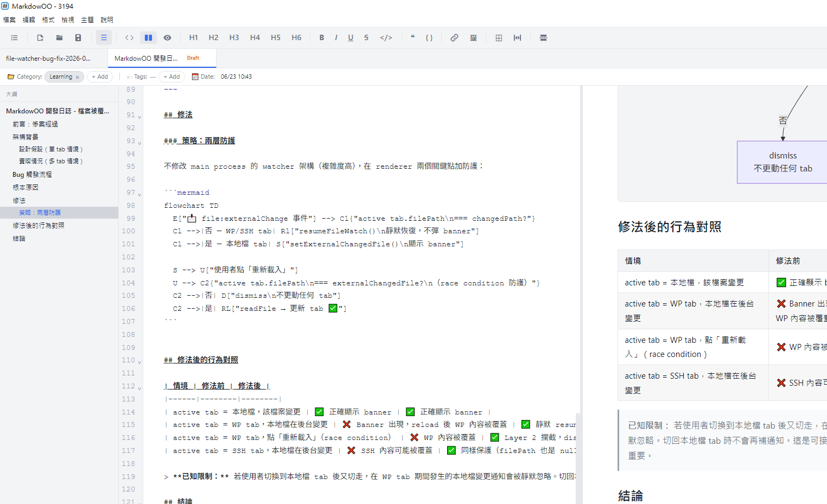This screenshot has width=827, height=504.
Task: Open the 格式 menu
Action: [x=48, y=20]
